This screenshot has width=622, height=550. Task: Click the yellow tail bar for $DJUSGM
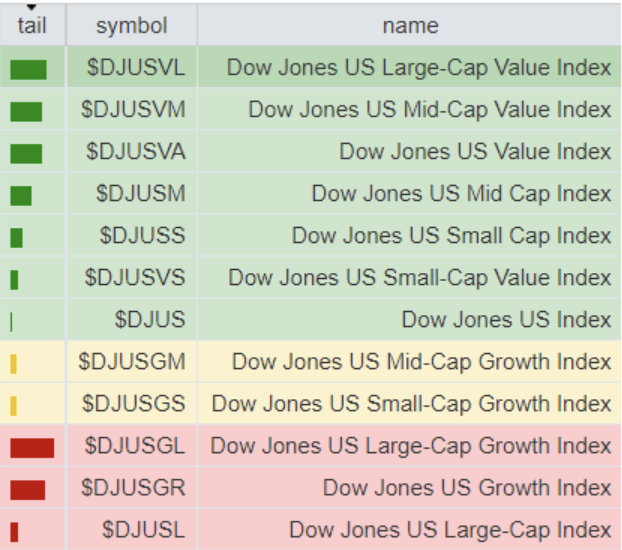14,363
